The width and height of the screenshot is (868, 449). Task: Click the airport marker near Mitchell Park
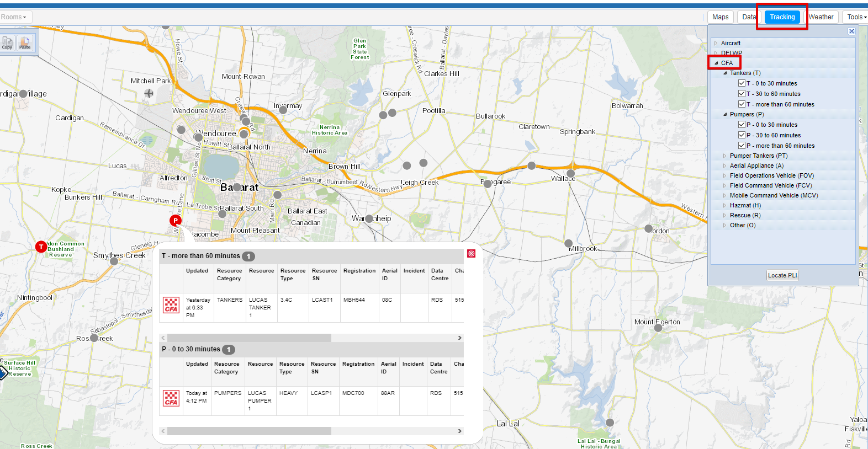click(149, 93)
